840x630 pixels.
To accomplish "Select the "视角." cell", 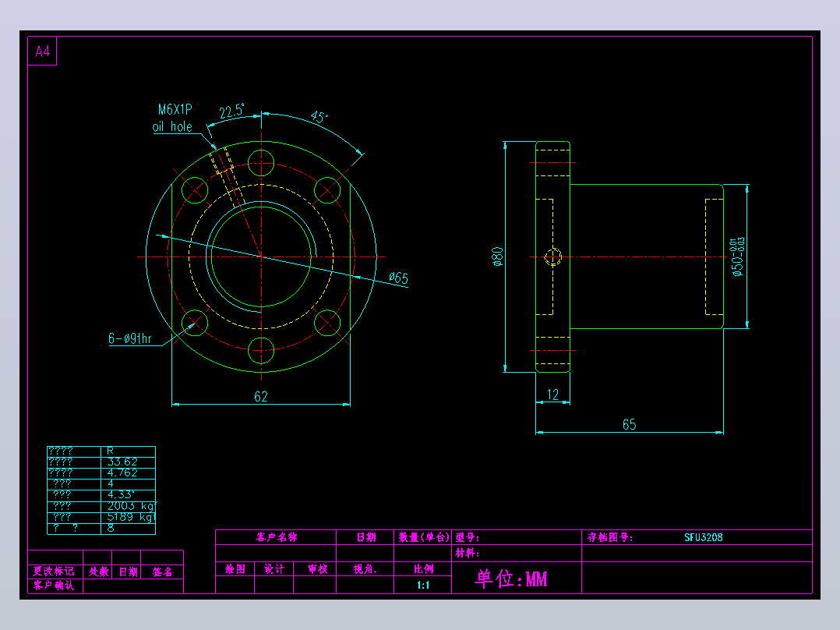I will point(365,569).
